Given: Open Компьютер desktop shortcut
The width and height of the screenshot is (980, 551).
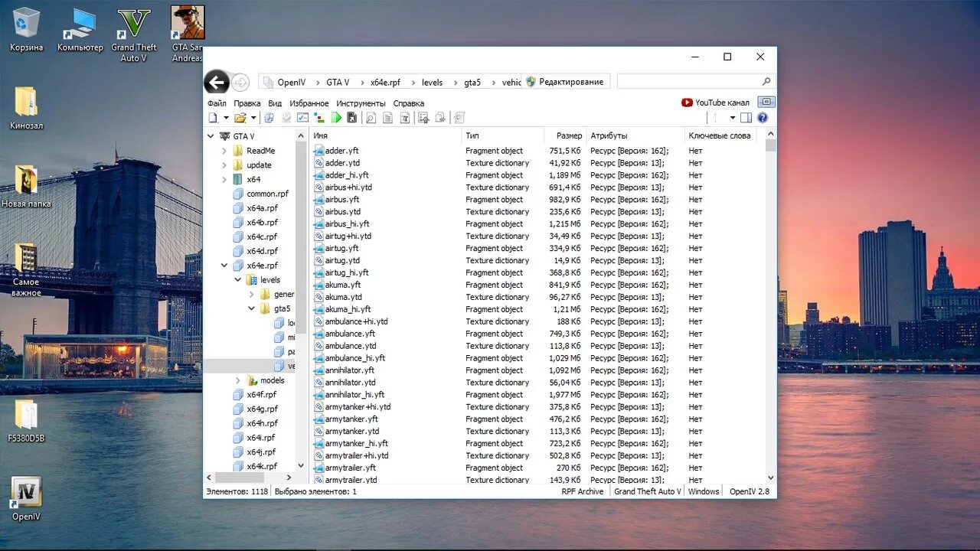Looking at the screenshot, I should 80,30.
